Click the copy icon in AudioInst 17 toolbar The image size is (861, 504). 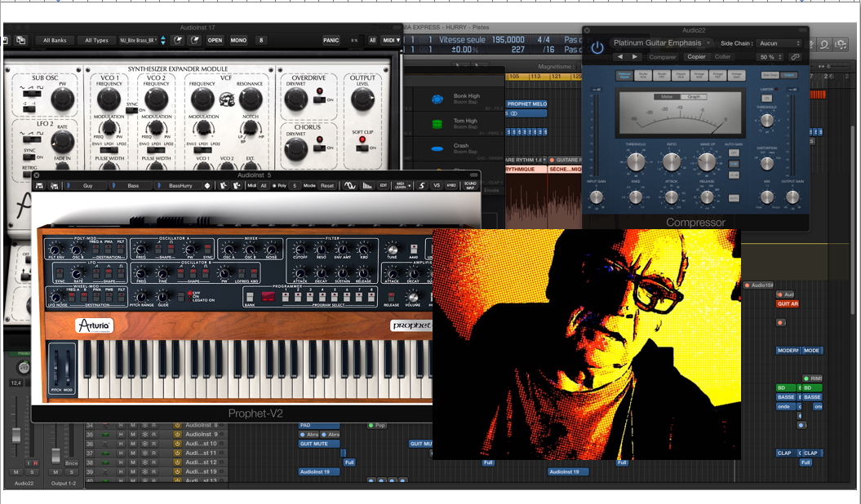tap(21, 40)
